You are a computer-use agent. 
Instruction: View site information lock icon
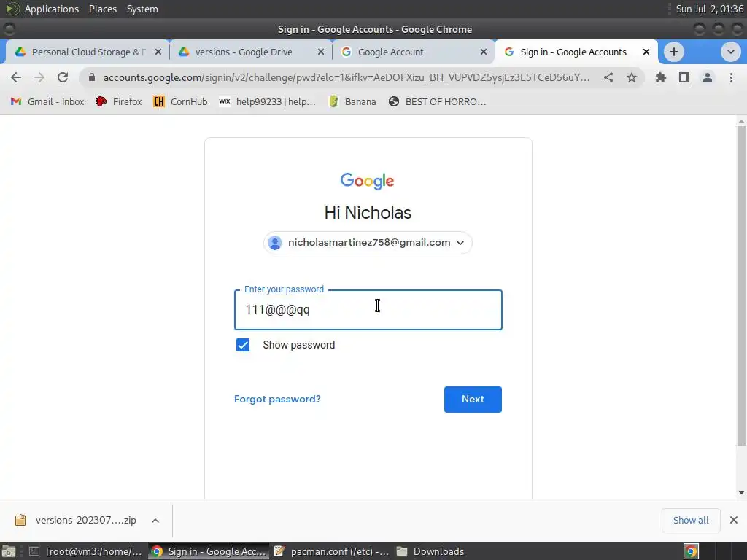92,77
